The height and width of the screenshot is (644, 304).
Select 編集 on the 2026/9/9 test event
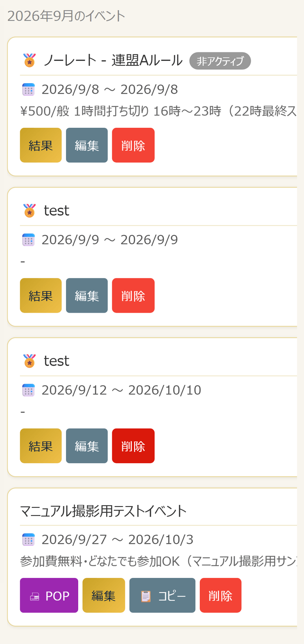coord(87,296)
